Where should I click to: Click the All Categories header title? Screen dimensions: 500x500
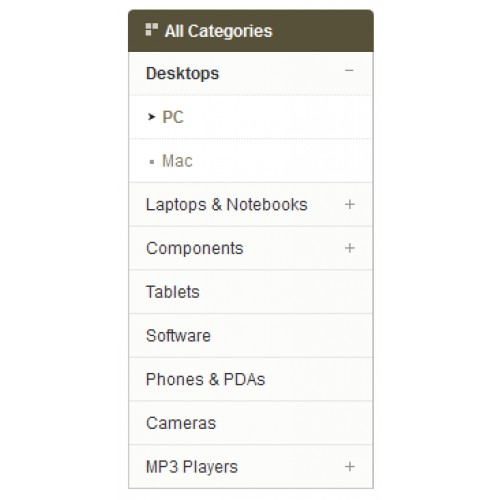pos(218,31)
